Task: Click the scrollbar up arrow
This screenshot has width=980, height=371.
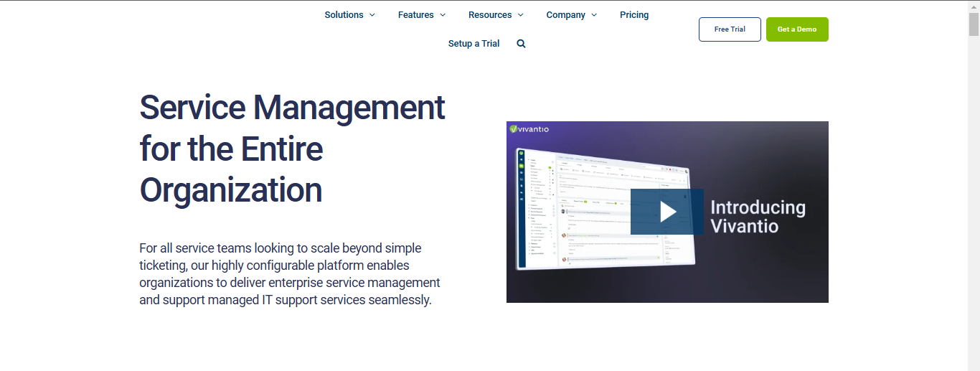Action: pos(974,6)
